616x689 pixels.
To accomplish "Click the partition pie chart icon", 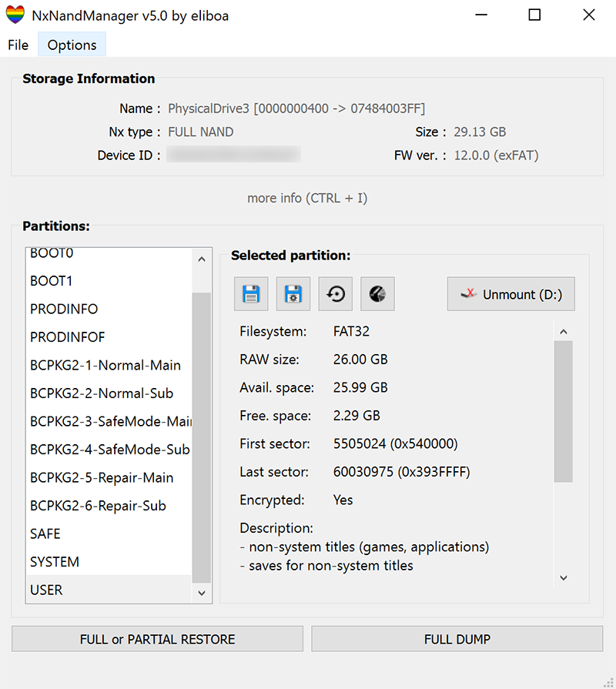I will click(x=377, y=294).
